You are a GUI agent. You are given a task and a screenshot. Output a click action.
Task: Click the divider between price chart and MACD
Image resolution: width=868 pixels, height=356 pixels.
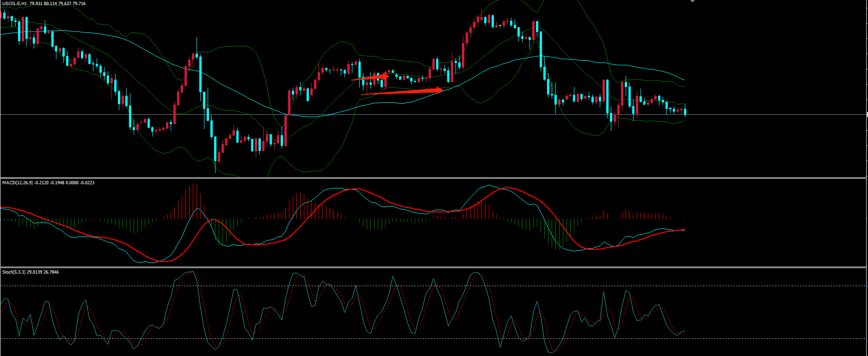(x=416, y=178)
